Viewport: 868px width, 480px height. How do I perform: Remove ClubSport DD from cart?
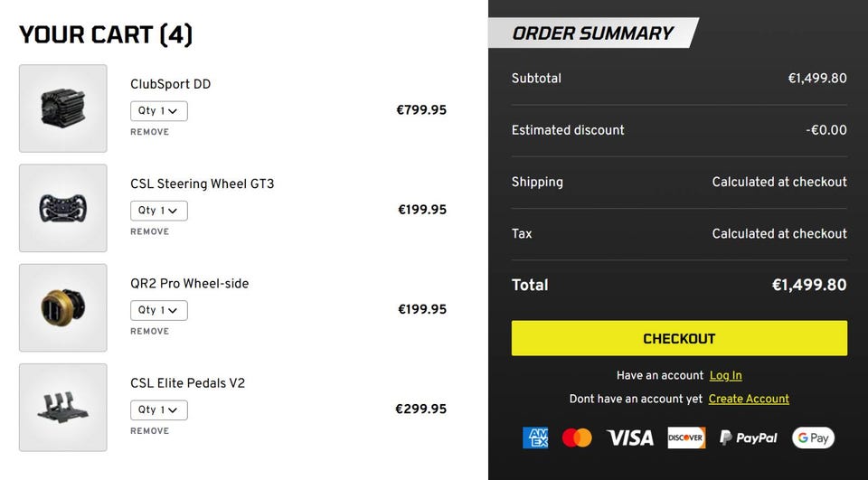pyautogui.click(x=149, y=132)
